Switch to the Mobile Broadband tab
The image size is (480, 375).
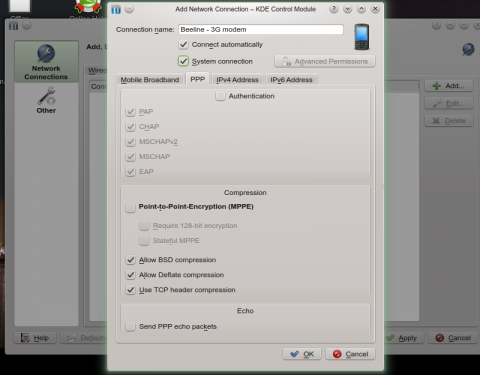click(150, 80)
